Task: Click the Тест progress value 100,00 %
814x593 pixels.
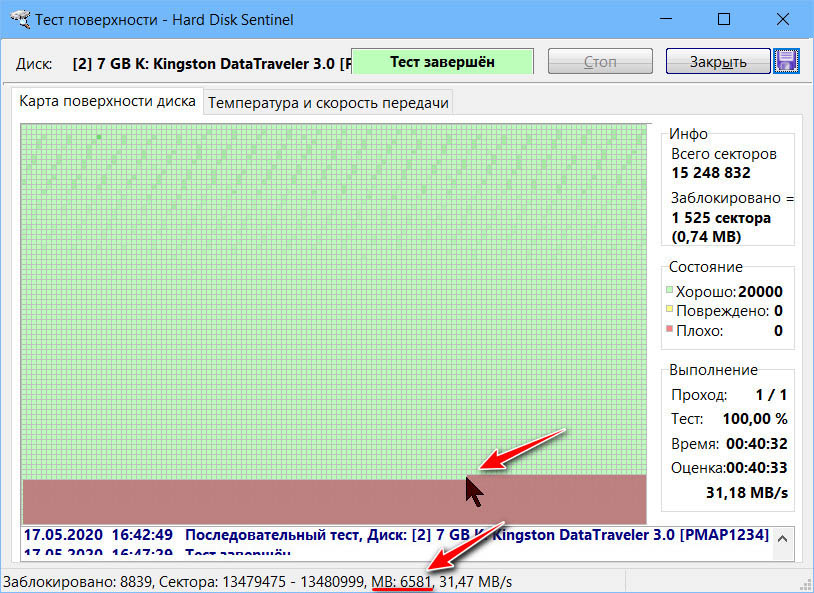Action: click(755, 419)
